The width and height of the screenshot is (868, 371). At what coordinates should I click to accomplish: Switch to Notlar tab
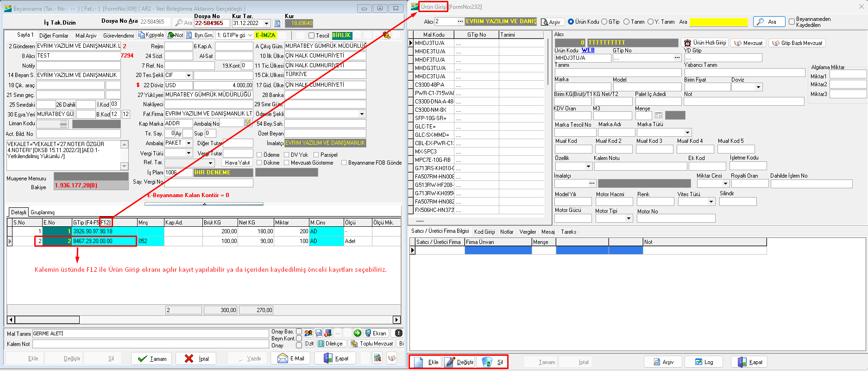tap(507, 231)
